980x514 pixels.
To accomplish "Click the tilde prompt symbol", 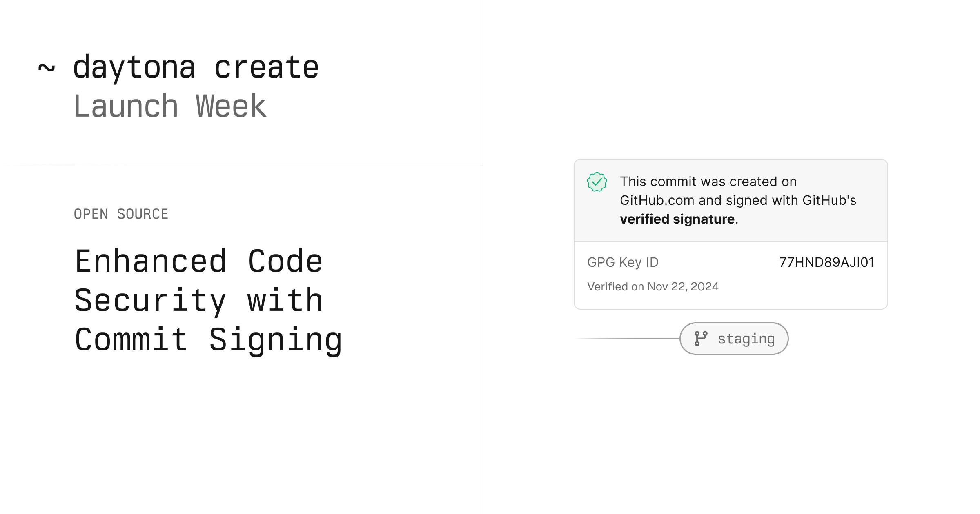I will pyautogui.click(x=46, y=69).
